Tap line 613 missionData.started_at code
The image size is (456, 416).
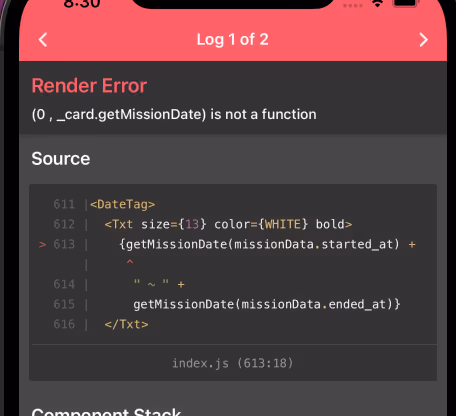tap(267, 244)
